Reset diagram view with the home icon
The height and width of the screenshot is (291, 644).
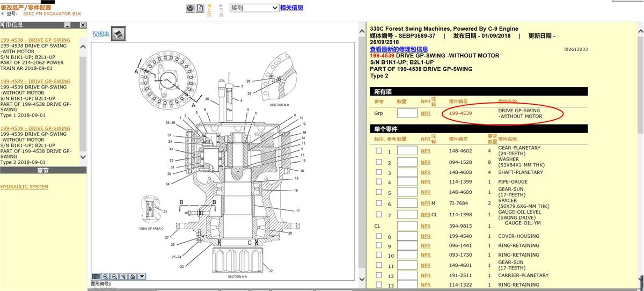pos(133,277)
